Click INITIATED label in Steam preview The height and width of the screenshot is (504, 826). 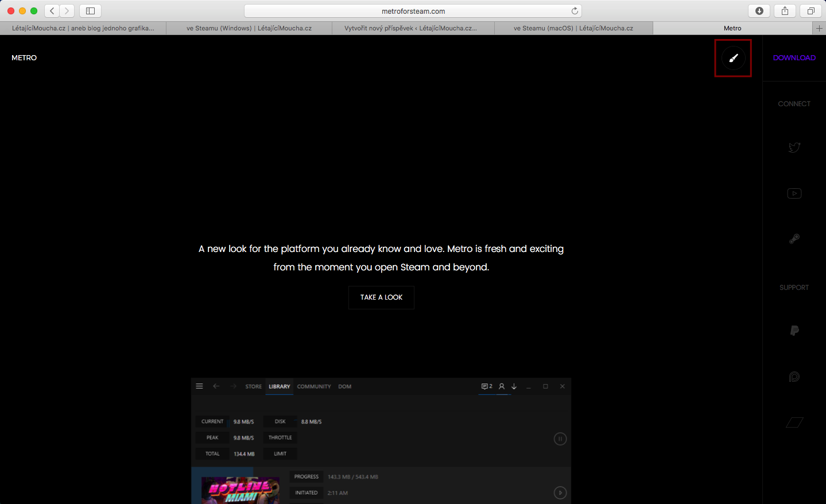click(307, 493)
